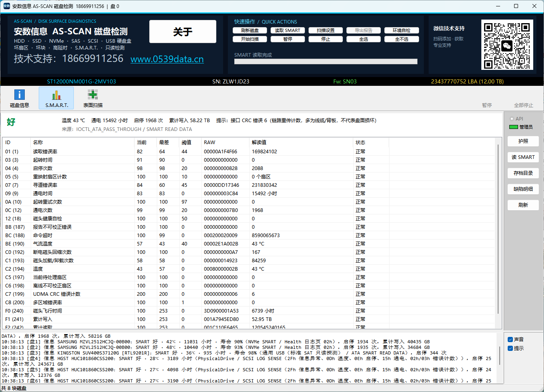Click the 全部停止 stop all button
Image resolution: width=544 pixels, height=392 pixels.
tap(524, 105)
